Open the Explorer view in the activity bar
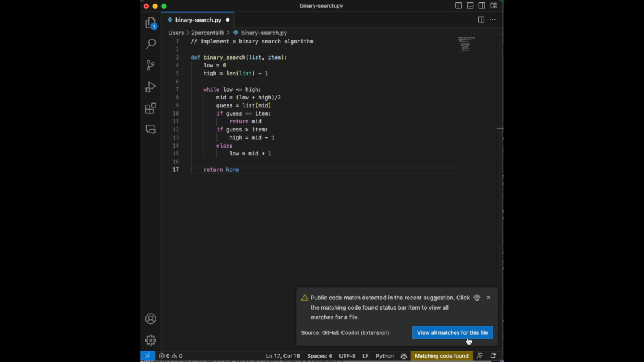644x362 pixels. (x=150, y=22)
